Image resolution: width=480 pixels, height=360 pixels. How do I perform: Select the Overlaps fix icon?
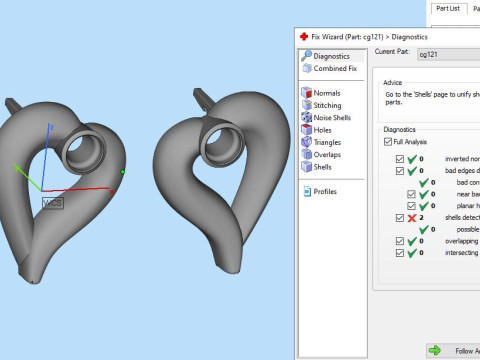click(306, 154)
